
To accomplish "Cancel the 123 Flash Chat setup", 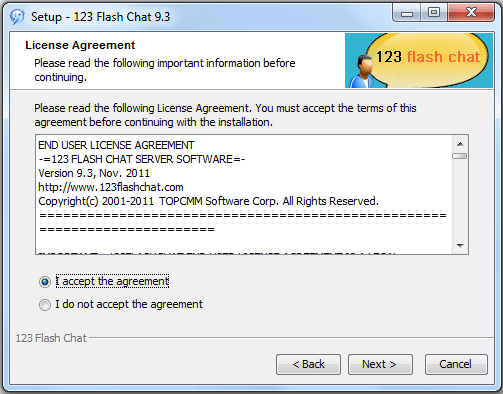I will click(x=456, y=364).
